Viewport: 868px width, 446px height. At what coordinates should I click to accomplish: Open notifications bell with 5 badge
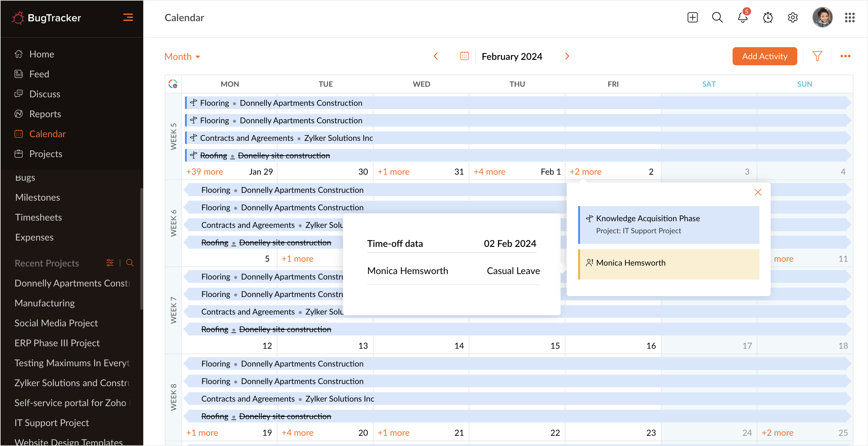coord(742,18)
